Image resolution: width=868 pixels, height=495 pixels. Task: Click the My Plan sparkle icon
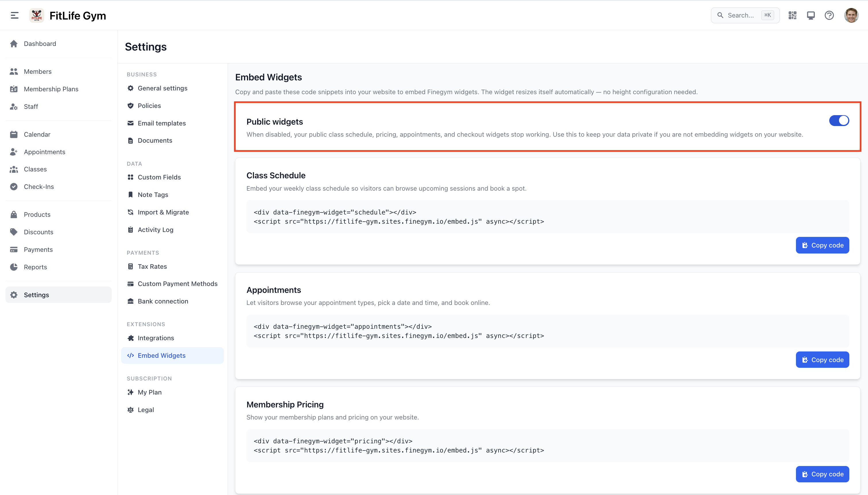[131, 392]
